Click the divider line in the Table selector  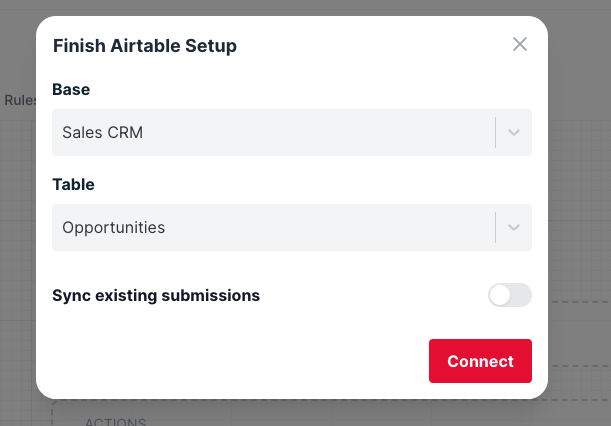coord(496,227)
